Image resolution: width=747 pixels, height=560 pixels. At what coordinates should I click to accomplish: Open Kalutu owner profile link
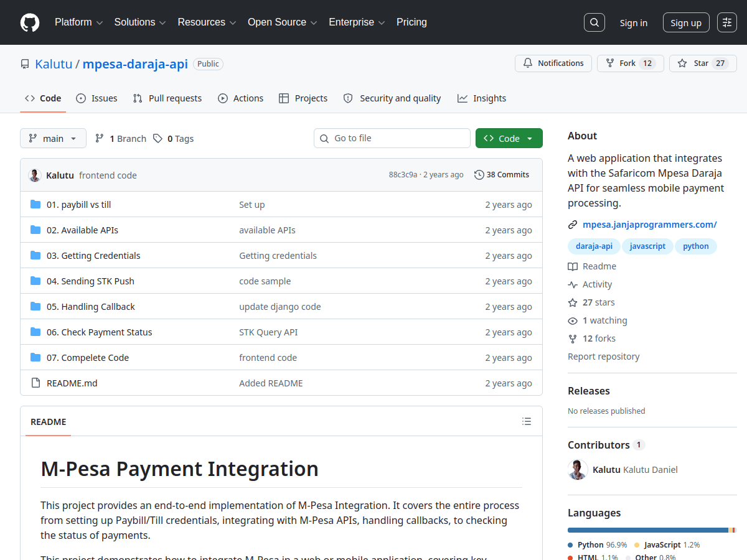54,64
